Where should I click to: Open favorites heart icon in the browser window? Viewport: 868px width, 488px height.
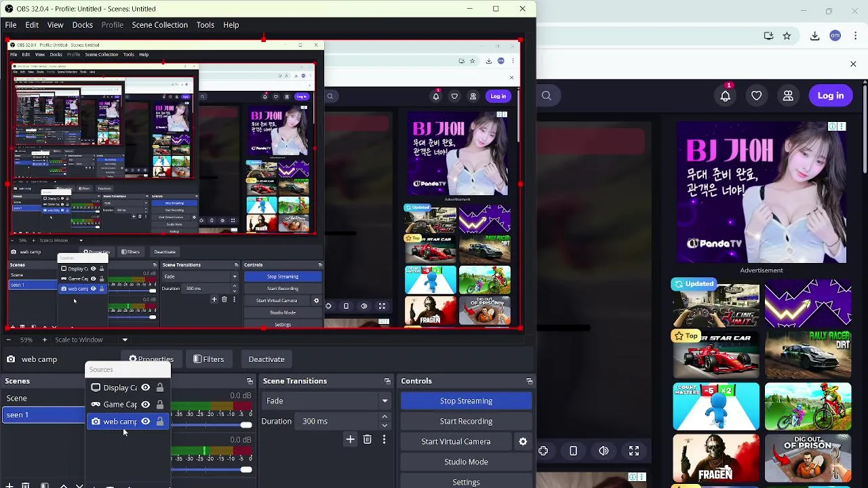[756, 96]
